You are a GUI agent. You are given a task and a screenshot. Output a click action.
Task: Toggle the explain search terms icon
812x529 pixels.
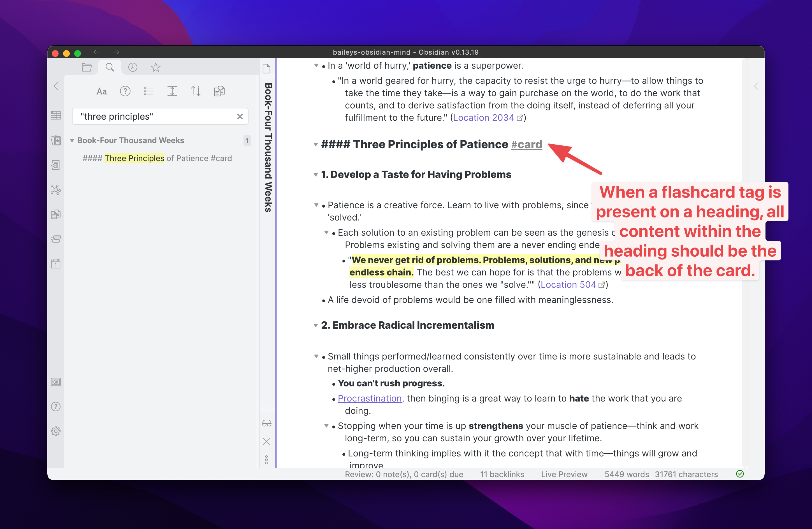[x=125, y=91]
